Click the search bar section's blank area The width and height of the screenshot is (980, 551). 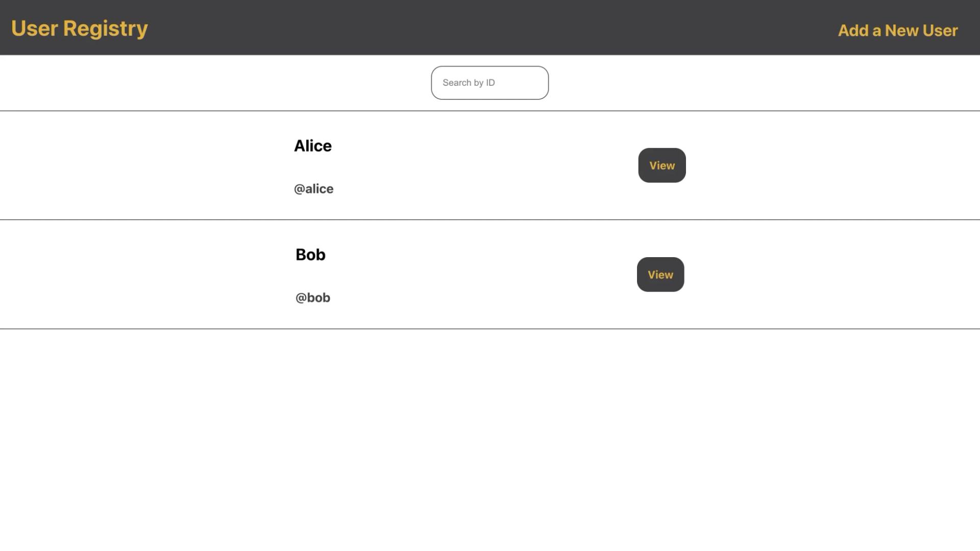click(204, 83)
